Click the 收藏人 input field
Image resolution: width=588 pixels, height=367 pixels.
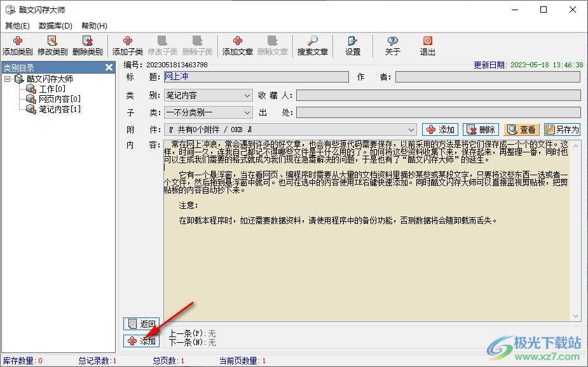tap(439, 95)
